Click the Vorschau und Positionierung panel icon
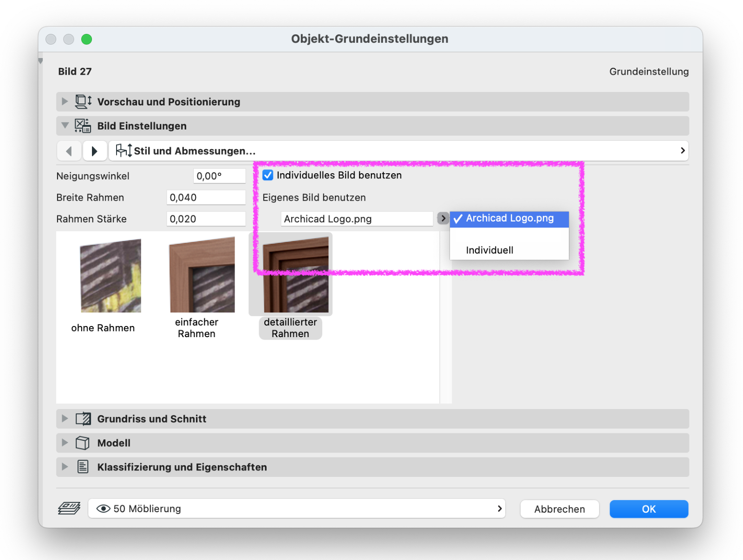The height and width of the screenshot is (560, 743). point(84,102)
